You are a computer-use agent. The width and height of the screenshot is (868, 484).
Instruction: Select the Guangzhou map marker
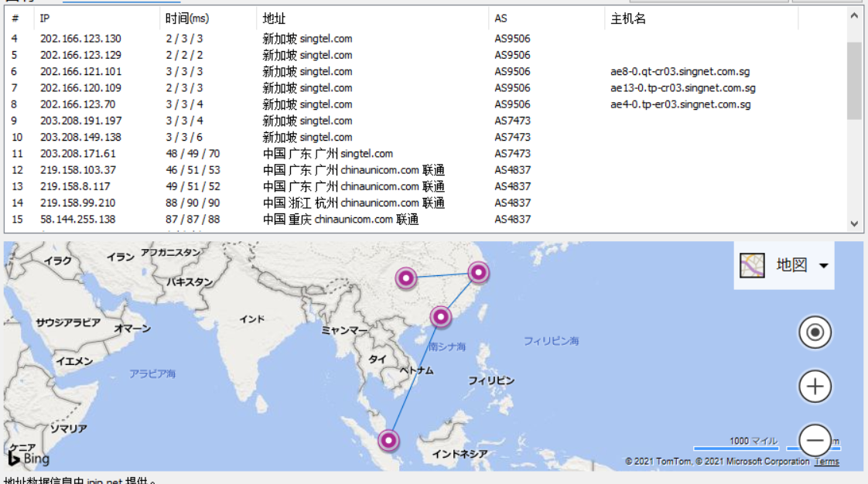(440, 316)
